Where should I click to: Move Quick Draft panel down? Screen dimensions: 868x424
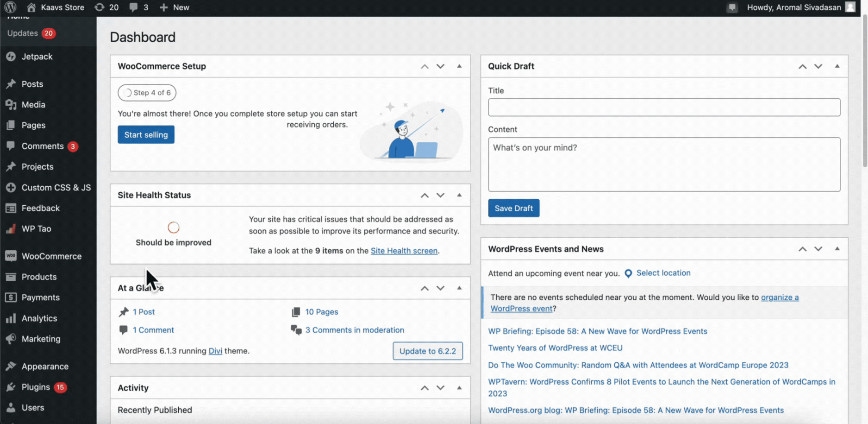tap(818, 66)
